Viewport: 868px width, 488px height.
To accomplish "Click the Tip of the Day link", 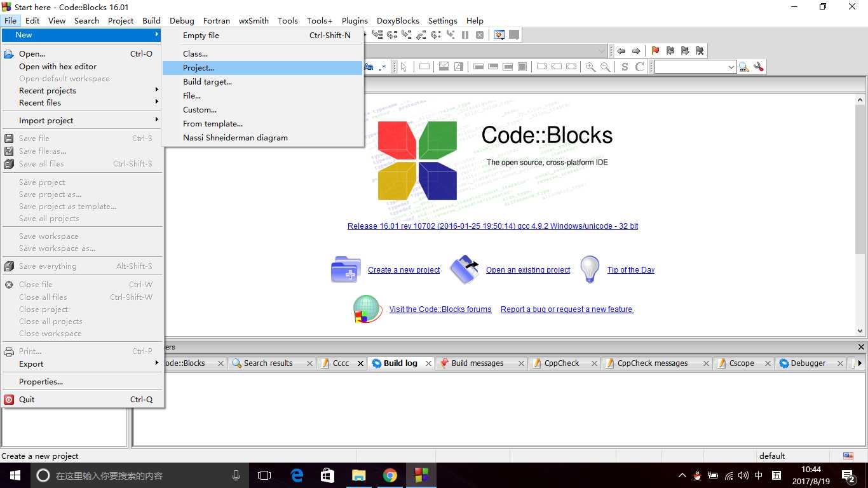I will 631,270.
